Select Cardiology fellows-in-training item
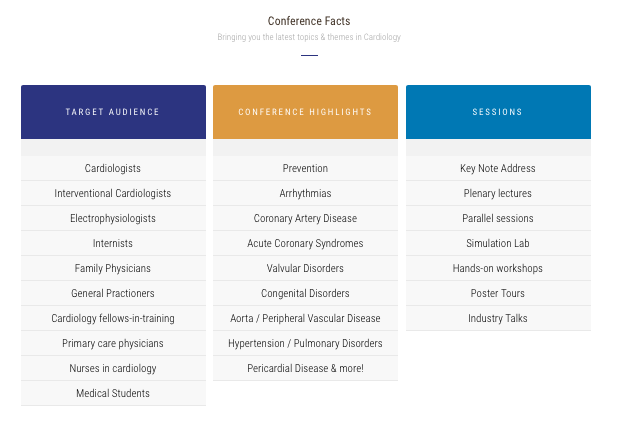The height and width of the screenshot is (428, 633). [113, 319]
